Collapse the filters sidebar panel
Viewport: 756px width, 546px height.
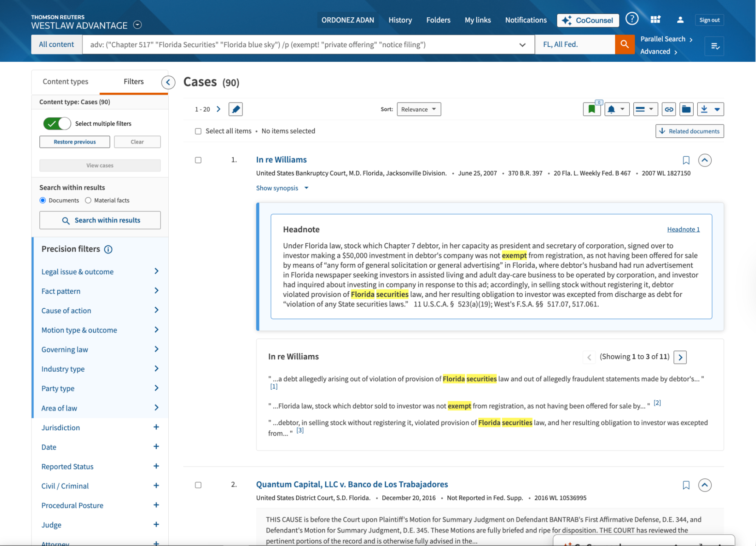pyautogui.click(x=168, y=82)
